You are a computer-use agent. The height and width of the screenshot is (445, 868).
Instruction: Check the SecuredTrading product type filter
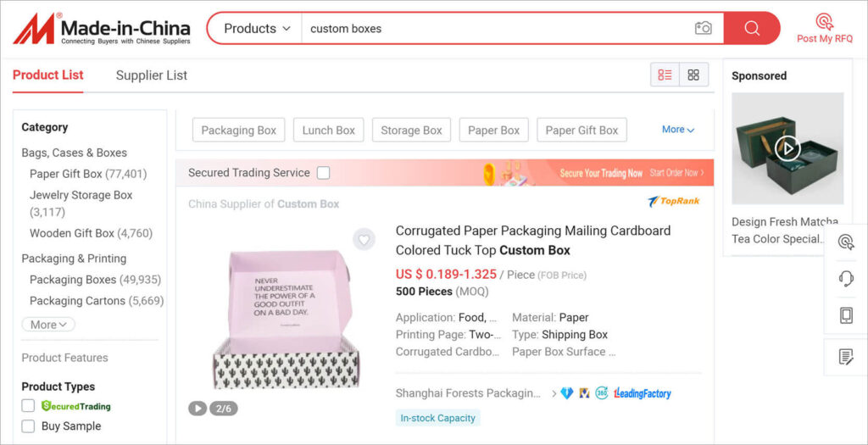click(x=29, y=406)
